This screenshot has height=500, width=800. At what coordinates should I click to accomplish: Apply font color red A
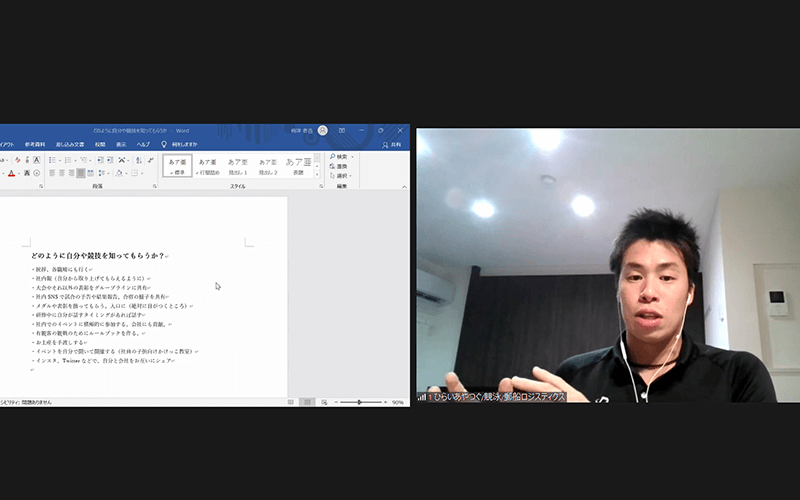click(x=11, y=173)
